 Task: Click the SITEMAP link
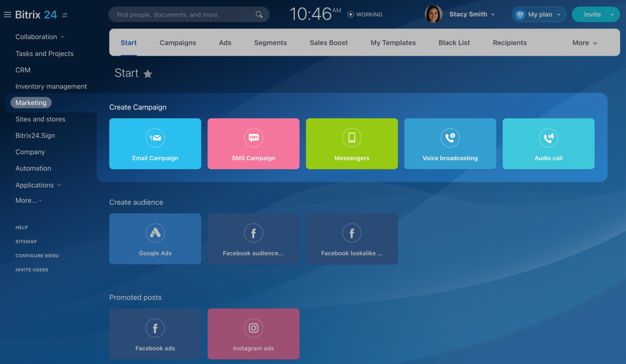(x=26, y=242)
